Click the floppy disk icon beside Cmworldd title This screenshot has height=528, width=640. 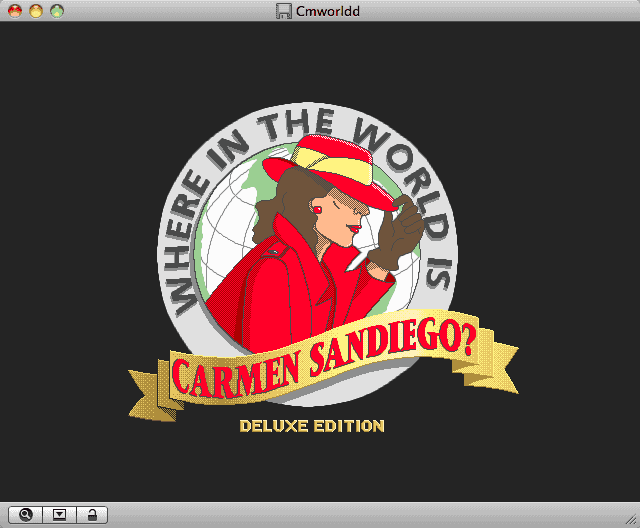click(x=284, y=11)
